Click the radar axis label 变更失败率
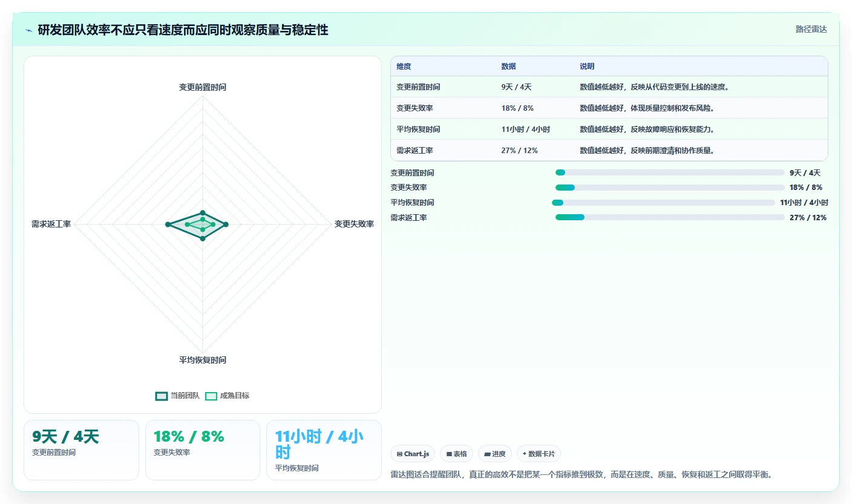 point(354,224)
